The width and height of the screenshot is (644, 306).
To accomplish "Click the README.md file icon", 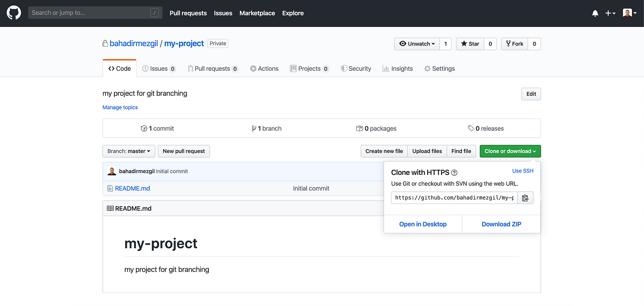I will (x=110, y=188).
